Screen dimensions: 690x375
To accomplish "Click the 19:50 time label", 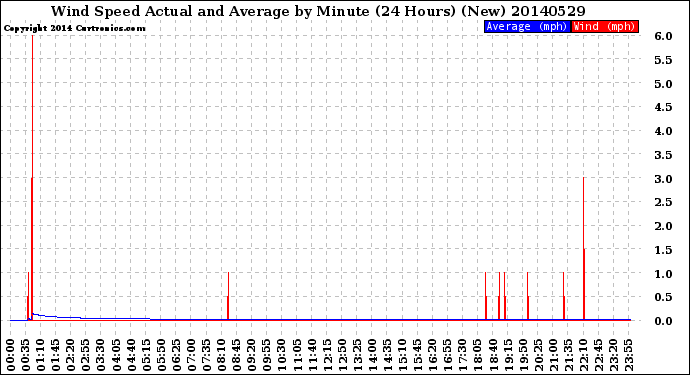I will click(523, 355).
